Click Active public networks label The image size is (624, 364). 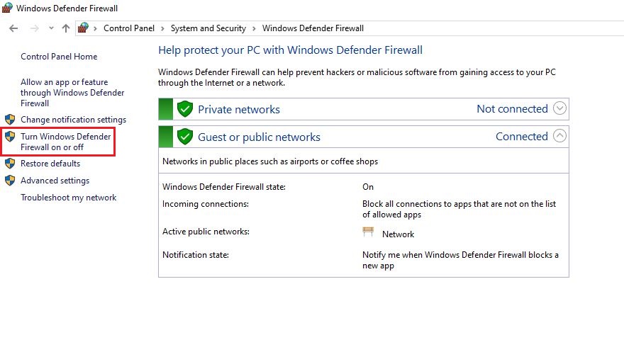(x=206, y=232)
